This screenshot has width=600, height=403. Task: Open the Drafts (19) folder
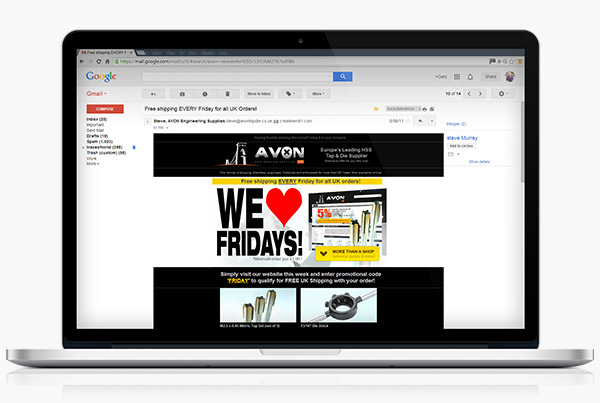[x=97, y=136]
